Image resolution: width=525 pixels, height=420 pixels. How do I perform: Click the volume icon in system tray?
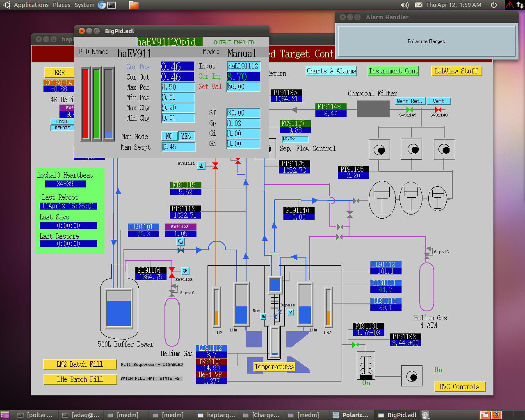pos(404,5)
